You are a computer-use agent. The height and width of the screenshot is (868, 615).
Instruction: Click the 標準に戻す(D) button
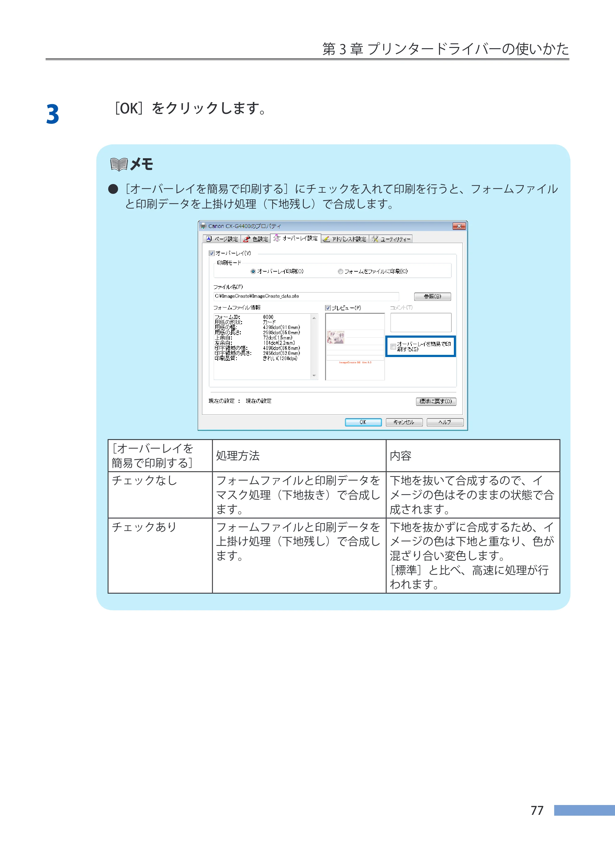click(x=436, y=401)
